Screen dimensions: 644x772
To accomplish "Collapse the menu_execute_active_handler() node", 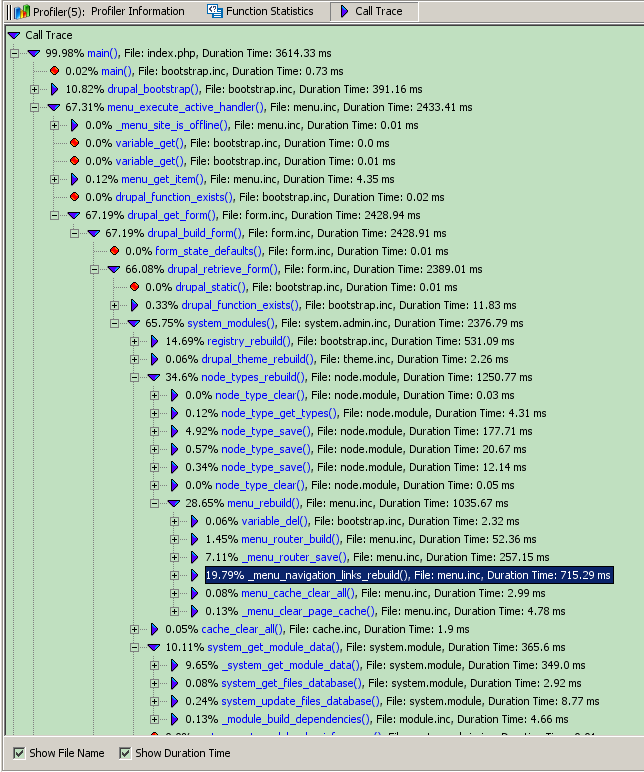I will point(34,107).
